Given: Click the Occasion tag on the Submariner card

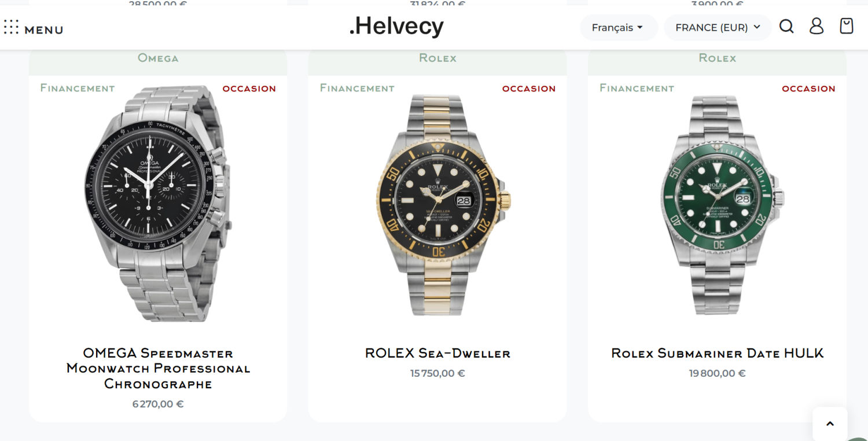Looking at the screenshot, I should 808,89.
